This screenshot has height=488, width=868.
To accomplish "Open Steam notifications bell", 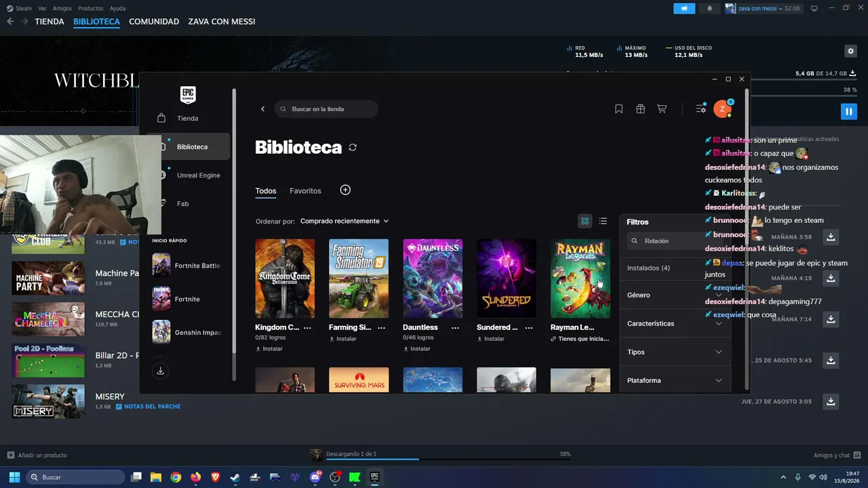I will (710, 8).
